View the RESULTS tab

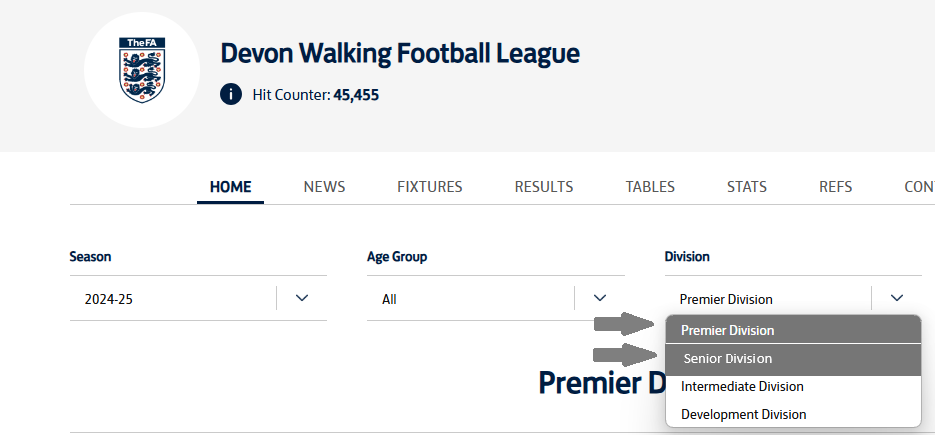544,187
